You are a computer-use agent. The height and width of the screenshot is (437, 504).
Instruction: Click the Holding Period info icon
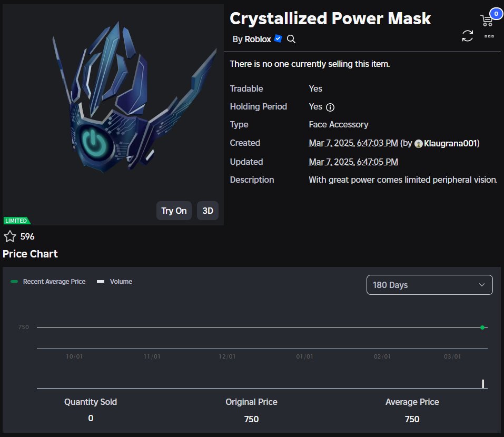(330, 107)
